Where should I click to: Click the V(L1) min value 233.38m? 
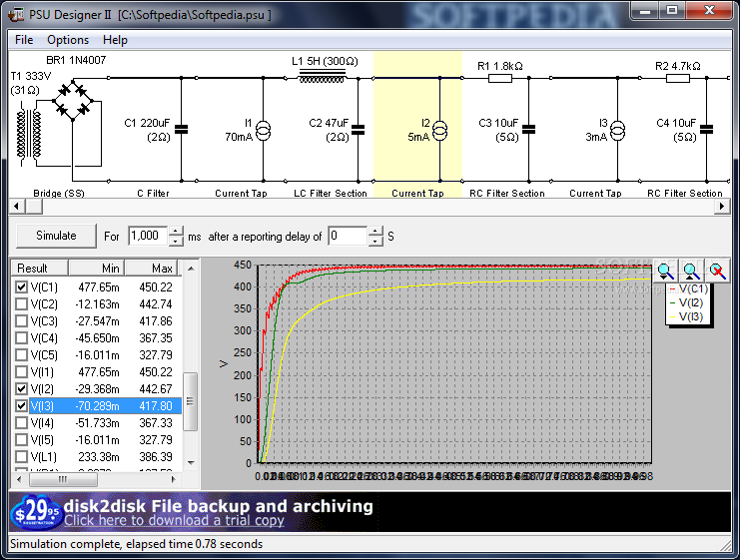[99, 456]
